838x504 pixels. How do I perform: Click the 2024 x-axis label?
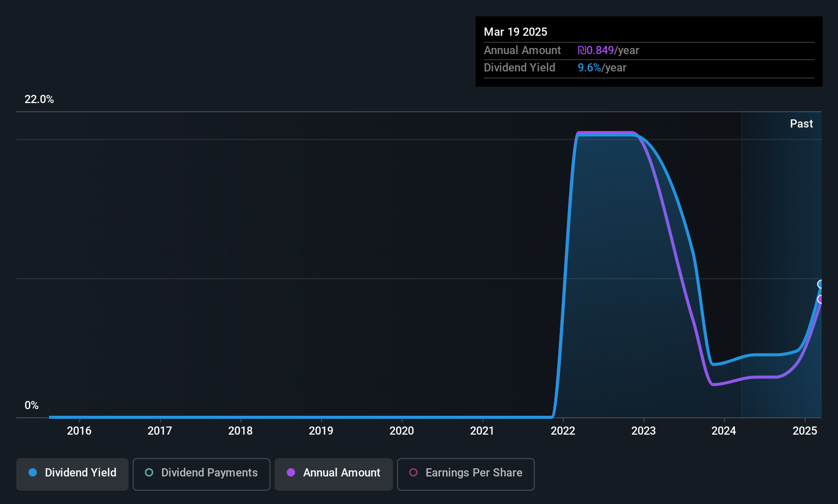724,431
